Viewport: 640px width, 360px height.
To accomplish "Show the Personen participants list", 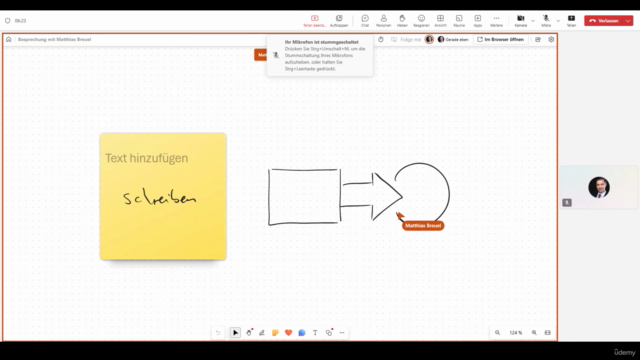I will click(x=383, y=21).
